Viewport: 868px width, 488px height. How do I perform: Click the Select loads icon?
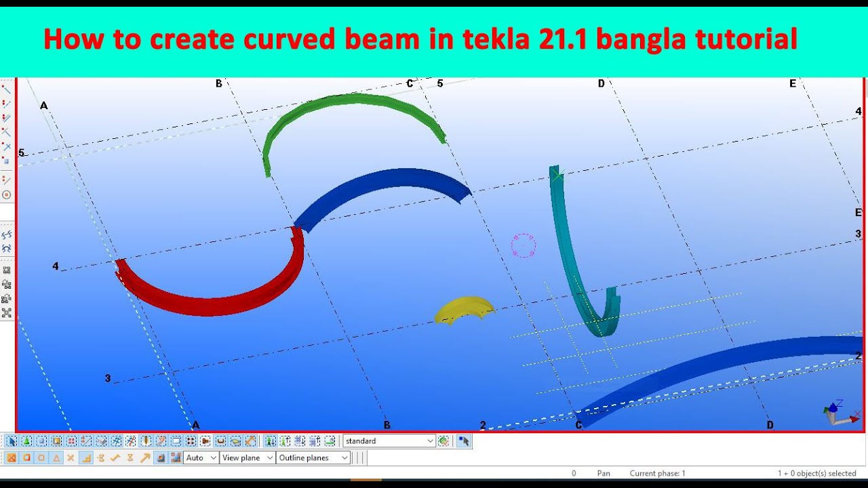coord(235,441)
